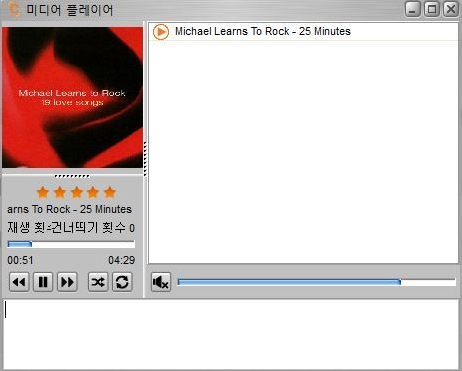Click the media player app icon in title bar
This screenshot has width=462, height=371.
(x=14, y=9)
